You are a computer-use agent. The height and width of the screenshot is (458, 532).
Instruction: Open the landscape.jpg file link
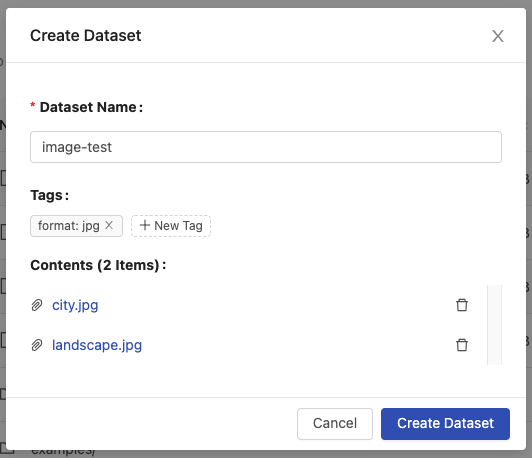pyautogui.click(x=97, y=345)
